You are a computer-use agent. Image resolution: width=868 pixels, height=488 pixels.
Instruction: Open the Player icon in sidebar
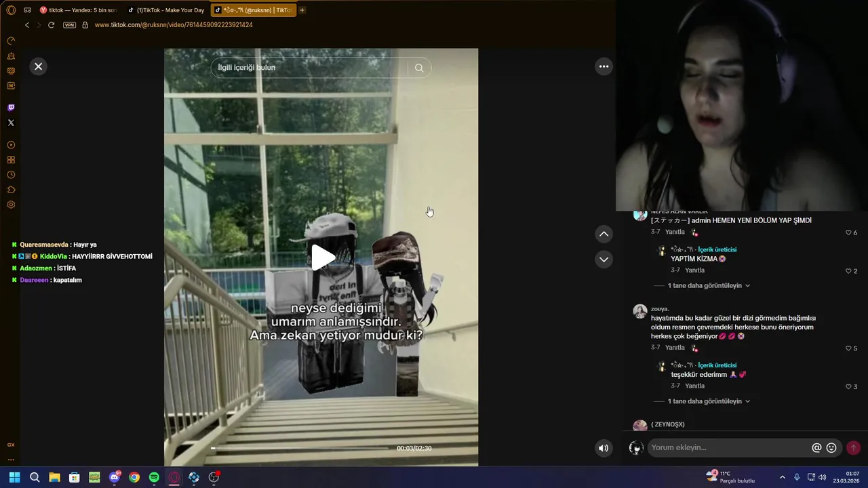coord(11,145)
